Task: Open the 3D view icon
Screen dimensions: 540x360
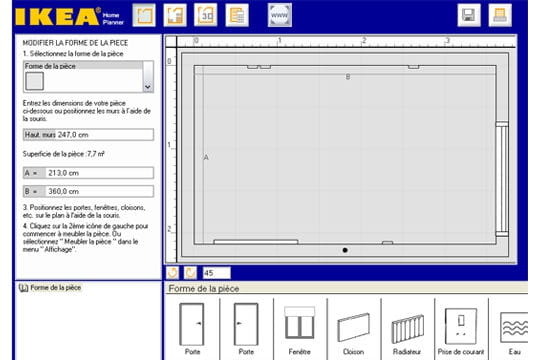Action: click(x=206, y=15)
